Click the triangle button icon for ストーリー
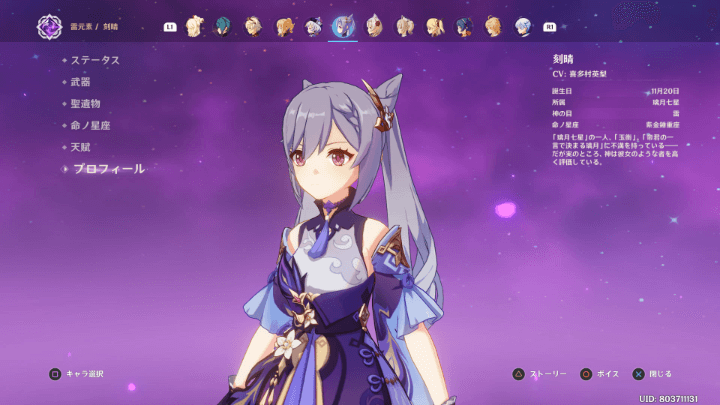Image resolution: width=720 pixels, height=405 pixels. (518, 374)
